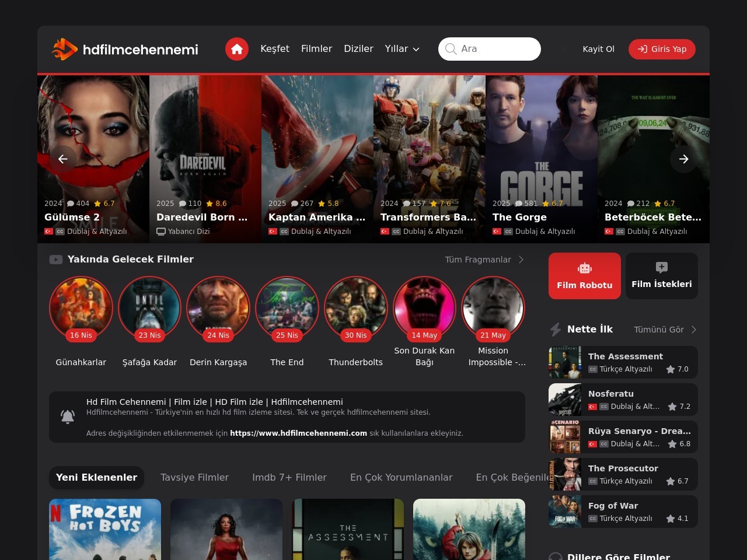Click the magnifier icon in search box

(451, 49)
